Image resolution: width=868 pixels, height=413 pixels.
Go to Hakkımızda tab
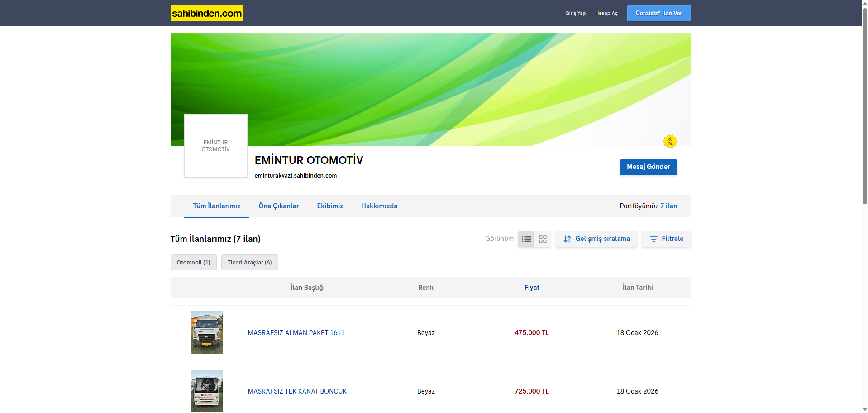(379, 206)
